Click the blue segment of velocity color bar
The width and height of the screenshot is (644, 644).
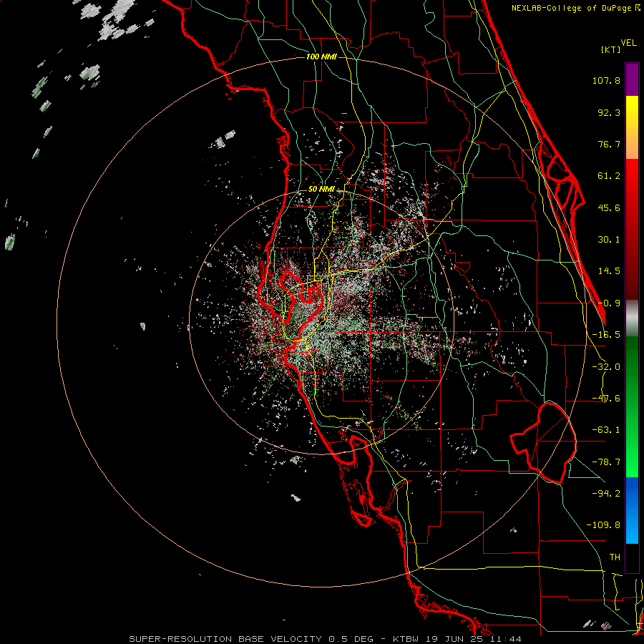point(632,510)
